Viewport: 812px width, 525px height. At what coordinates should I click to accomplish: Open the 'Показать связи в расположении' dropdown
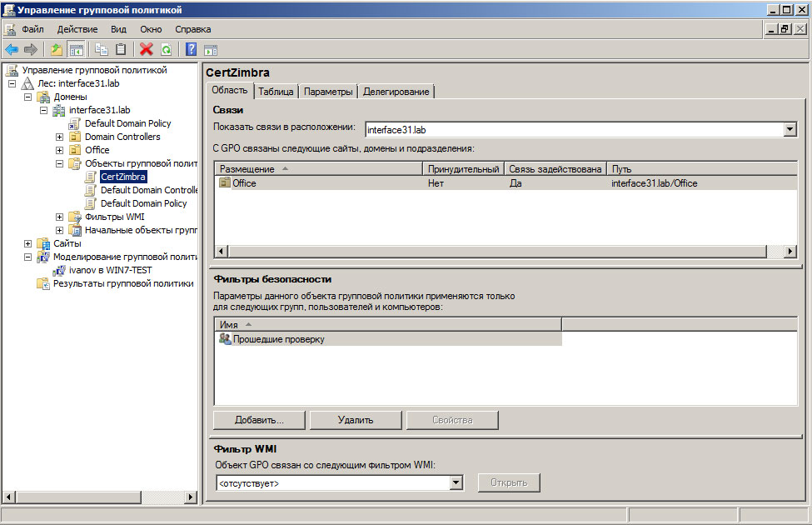[790, 130]
